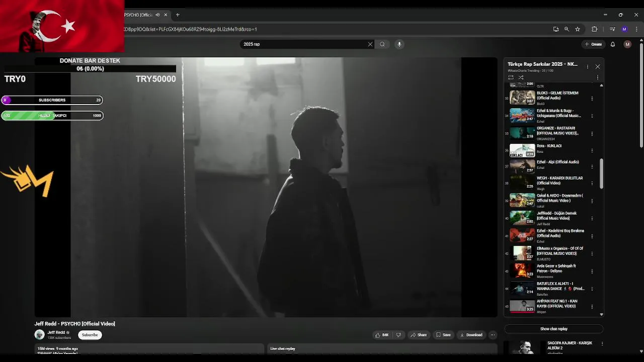Screen dimensions: 644x362
Task: Close the PSYCHO browser tab
Action: [x=166, y=15]
